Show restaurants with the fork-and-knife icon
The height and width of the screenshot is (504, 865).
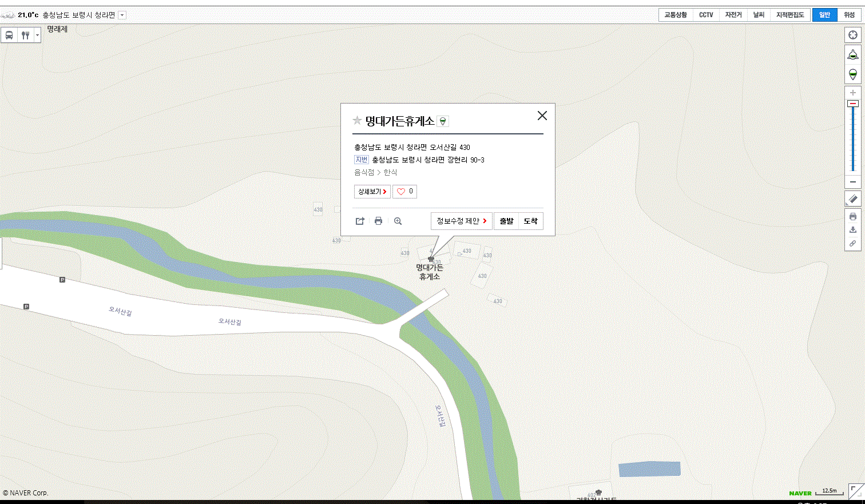25,35
